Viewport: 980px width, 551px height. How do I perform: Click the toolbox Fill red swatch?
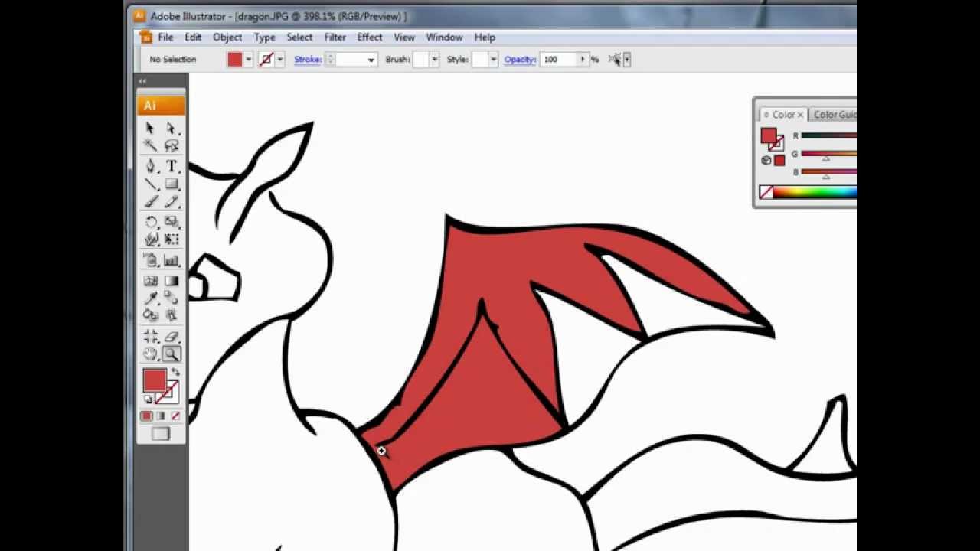(x=154, y=380)
